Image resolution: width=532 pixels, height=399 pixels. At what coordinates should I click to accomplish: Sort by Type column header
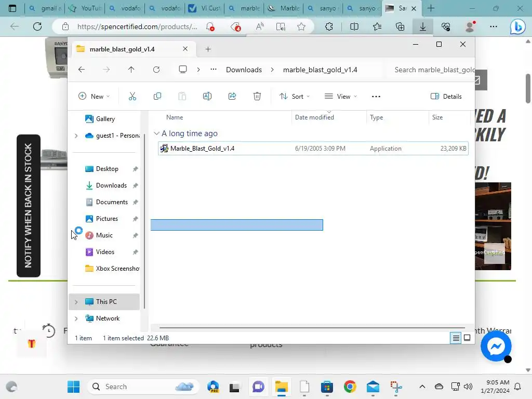click(376, 117)
